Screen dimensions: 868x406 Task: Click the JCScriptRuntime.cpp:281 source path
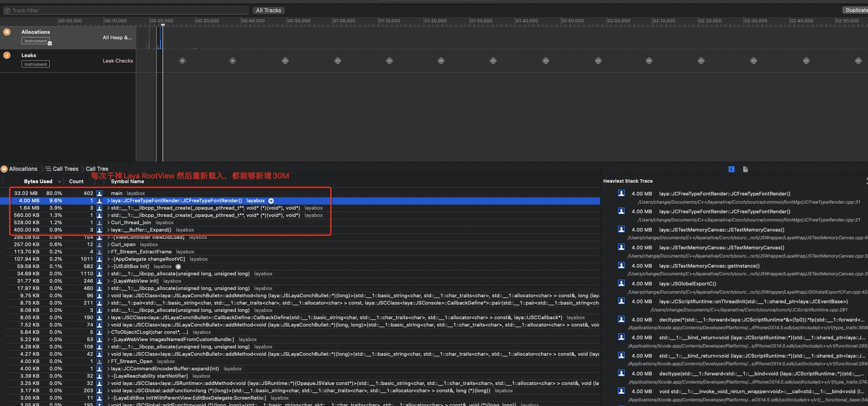pyautogui.click(x=749, y=310)
